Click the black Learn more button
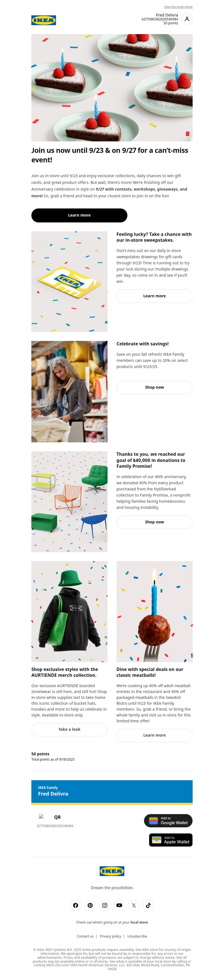 click(x=79, y=215)
